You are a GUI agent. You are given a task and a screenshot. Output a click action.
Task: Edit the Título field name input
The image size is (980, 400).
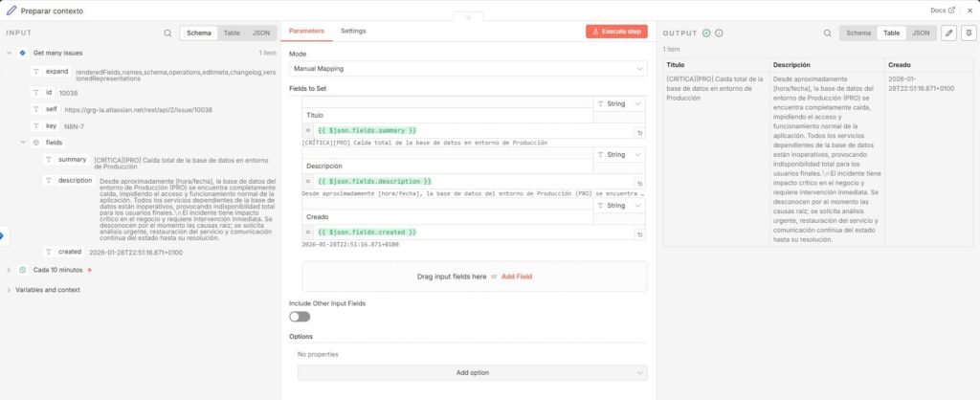point(448,116)
